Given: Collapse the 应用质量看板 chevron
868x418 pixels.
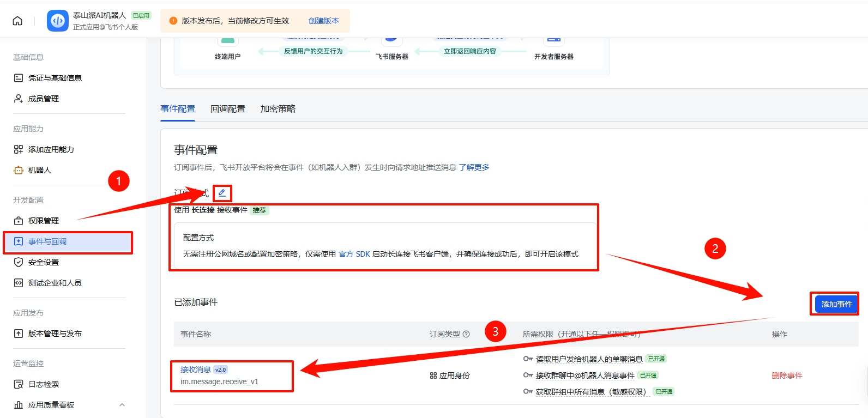Looking at the screenshot, I should pos(122,405).
